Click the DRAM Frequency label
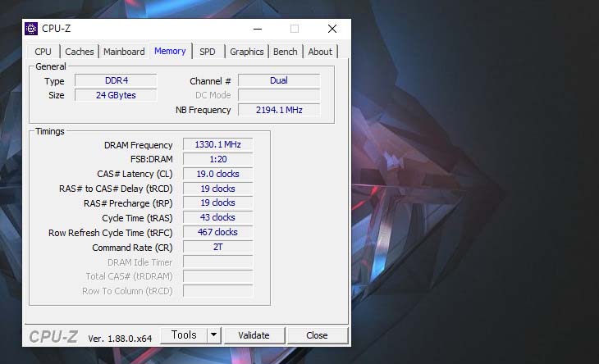This screenshot has width=599, height=364. pos(139,145)
